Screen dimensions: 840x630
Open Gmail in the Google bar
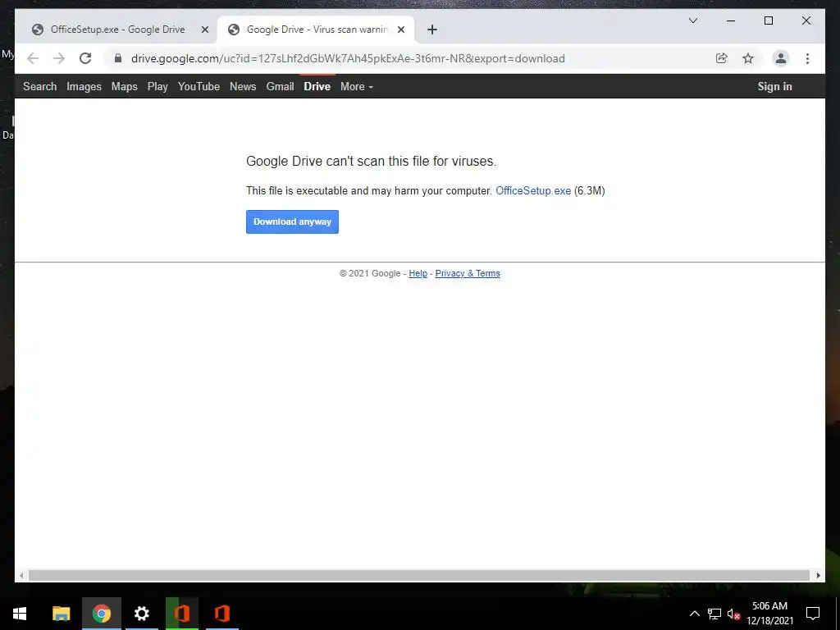(281, 86)
